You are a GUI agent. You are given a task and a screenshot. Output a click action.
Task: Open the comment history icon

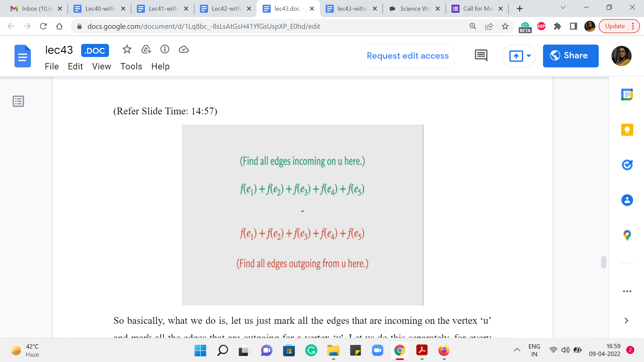pyautogui.click(x=481, y=56)
